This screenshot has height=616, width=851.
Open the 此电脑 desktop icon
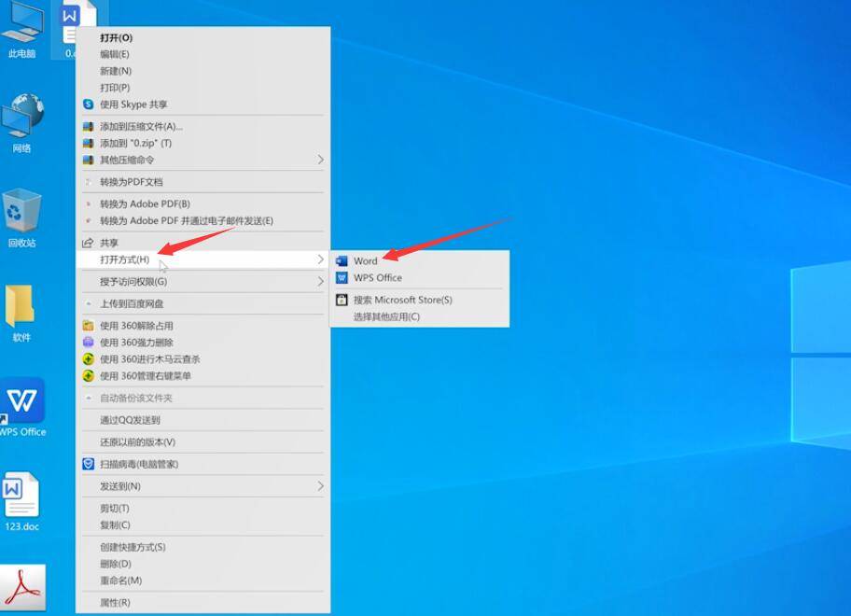coord(21,26)
